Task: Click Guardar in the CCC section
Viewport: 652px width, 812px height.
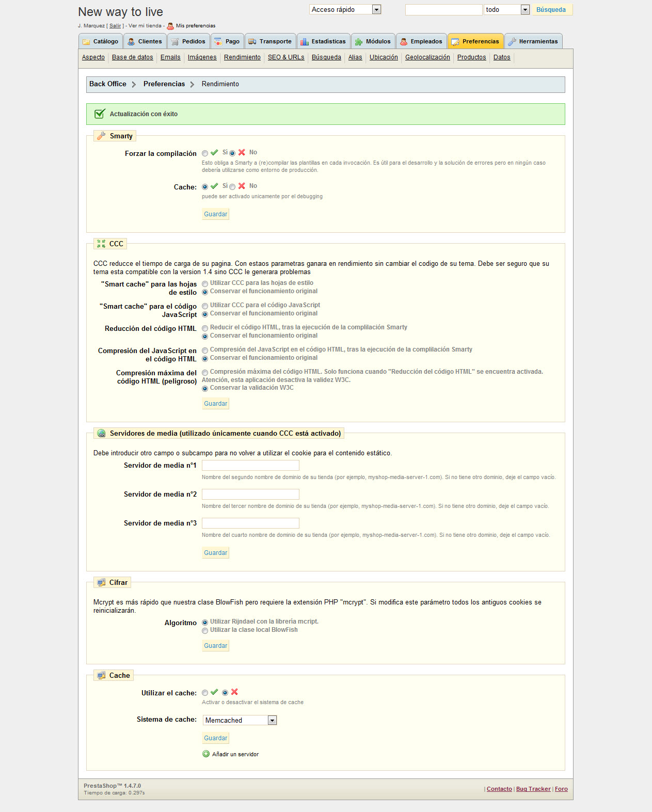Action: [216, 404]
